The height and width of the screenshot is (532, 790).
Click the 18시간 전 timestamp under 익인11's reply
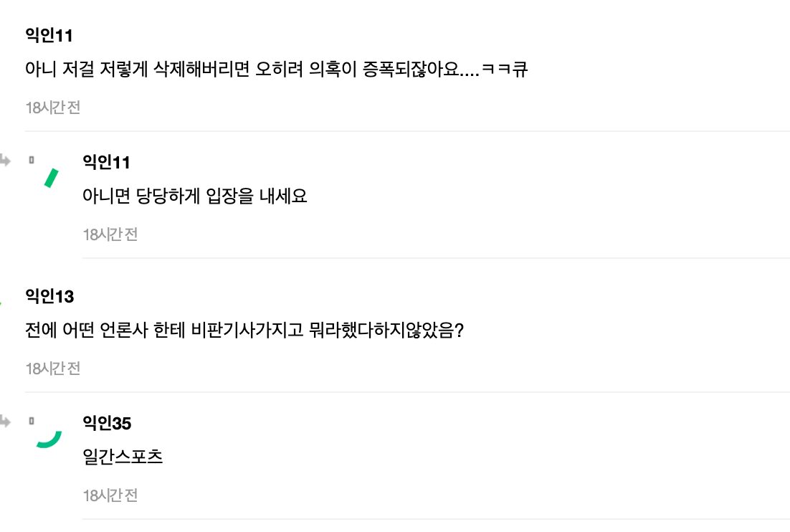110,234
